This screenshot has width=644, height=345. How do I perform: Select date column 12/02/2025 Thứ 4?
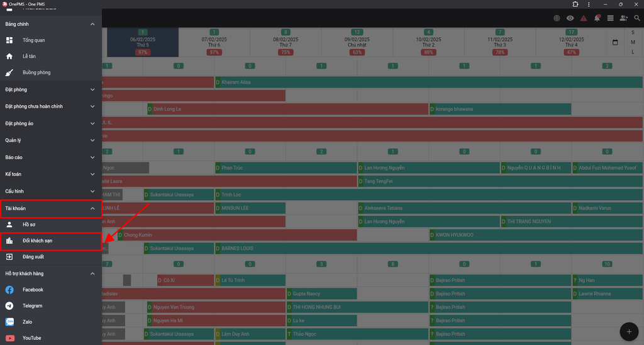coord(571,42)
